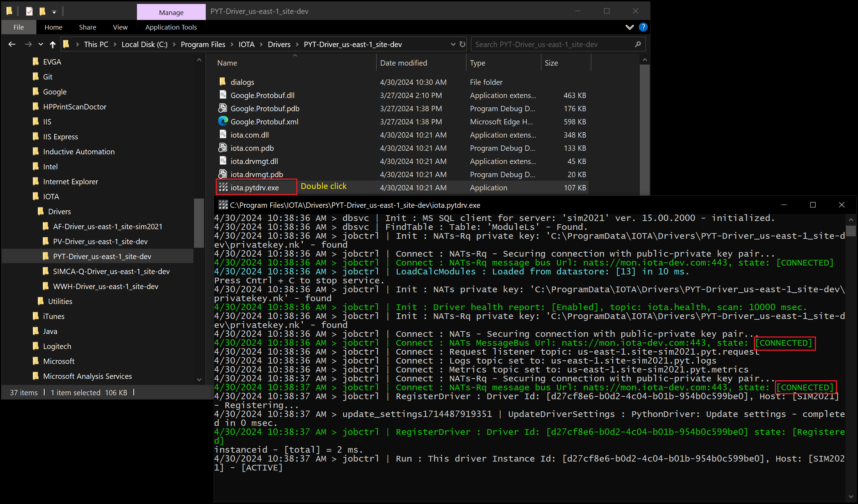This screenshot has height=504, width=858.
Task: Select Google.Protobuf.dll file icon
Action: pos(223,95)
